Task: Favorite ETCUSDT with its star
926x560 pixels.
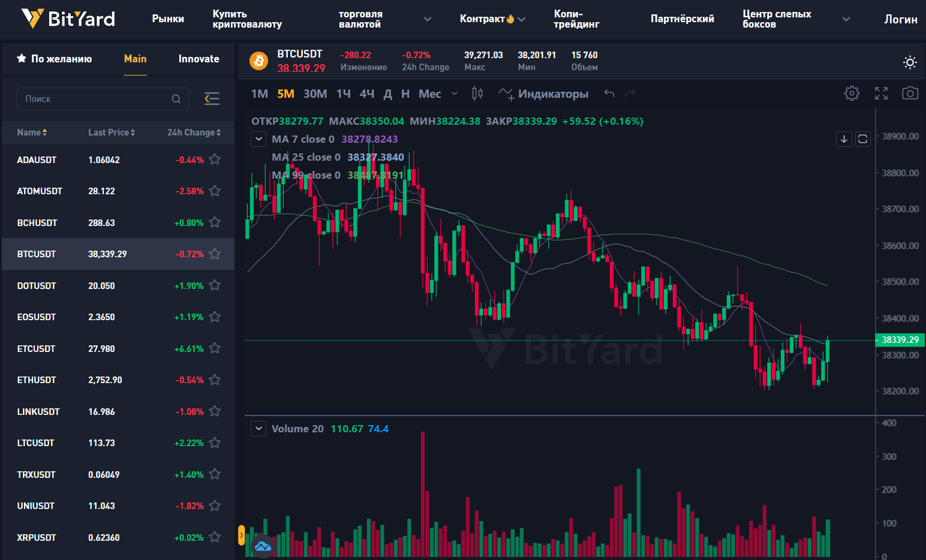Action: [x=215, y=348]
